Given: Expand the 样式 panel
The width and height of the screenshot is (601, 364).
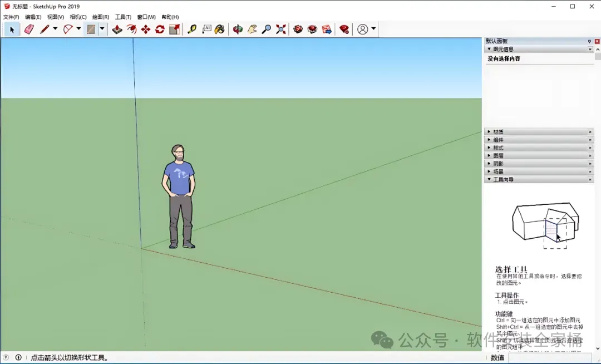Looking at the screenshot, I should [489, 147].
